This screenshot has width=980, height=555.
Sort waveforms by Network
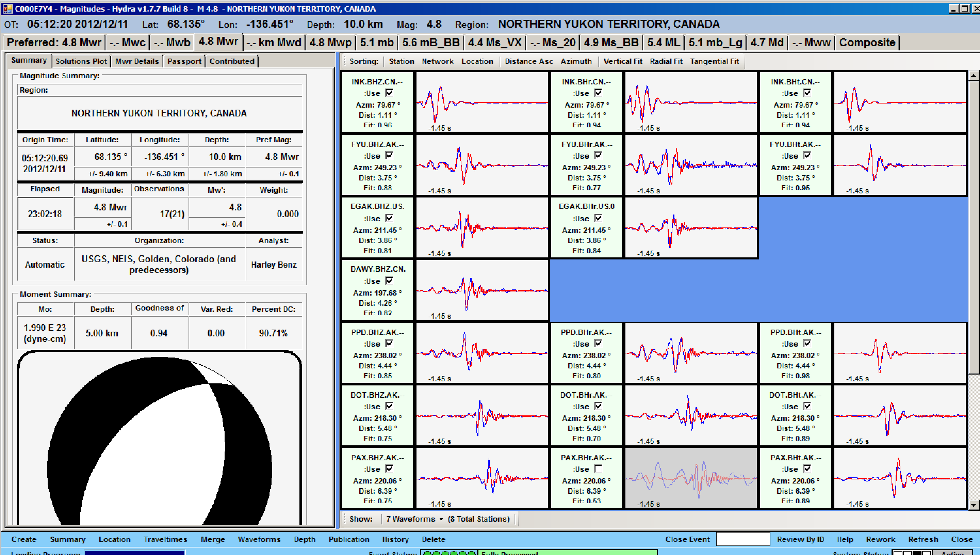pos(438,61)
